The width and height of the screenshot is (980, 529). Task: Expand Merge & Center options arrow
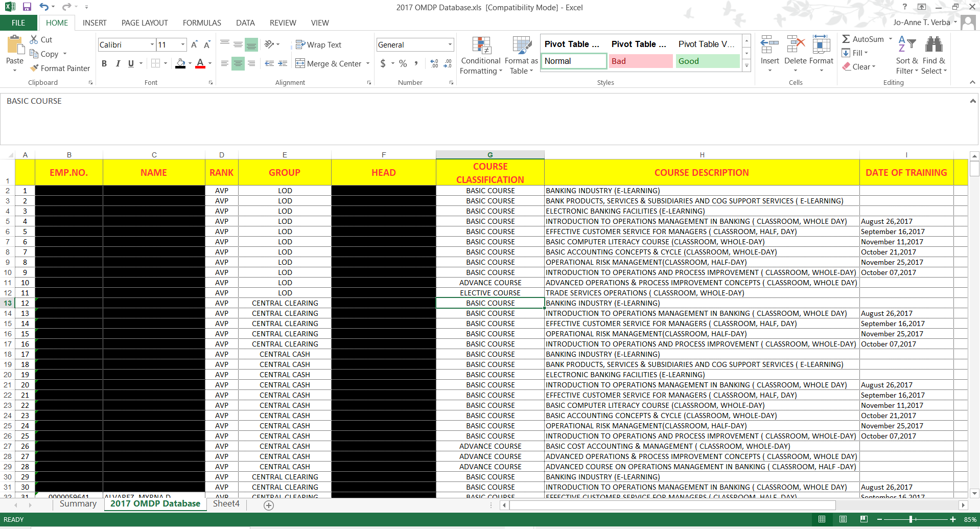pyautogui.click(x=368, y=63)
